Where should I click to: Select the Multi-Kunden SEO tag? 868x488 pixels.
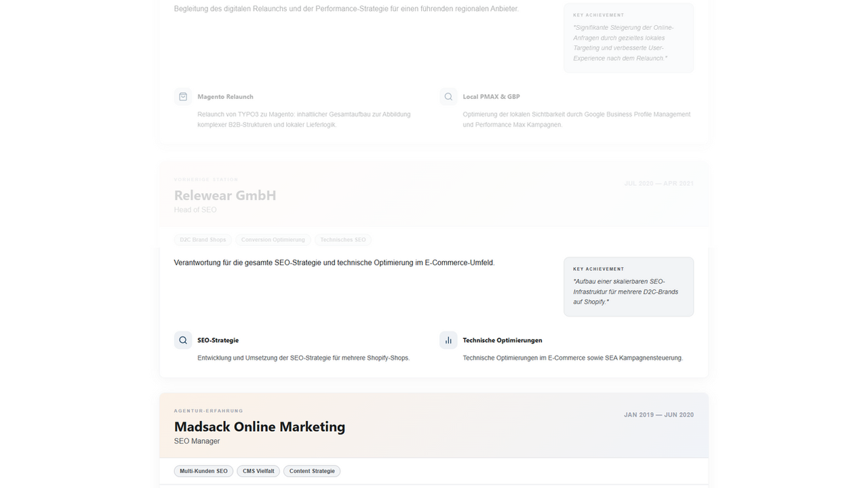(x=203, y=471)
